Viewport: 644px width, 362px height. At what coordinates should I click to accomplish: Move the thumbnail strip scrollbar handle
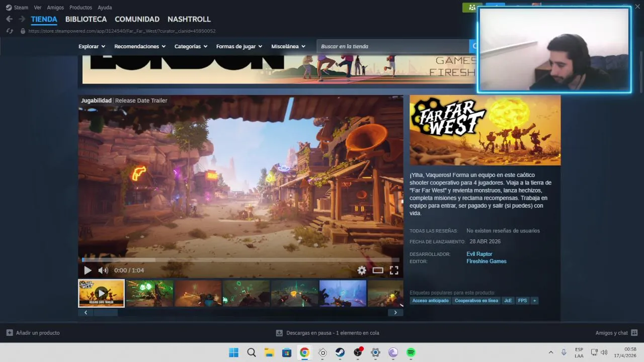tap(106, 313)
